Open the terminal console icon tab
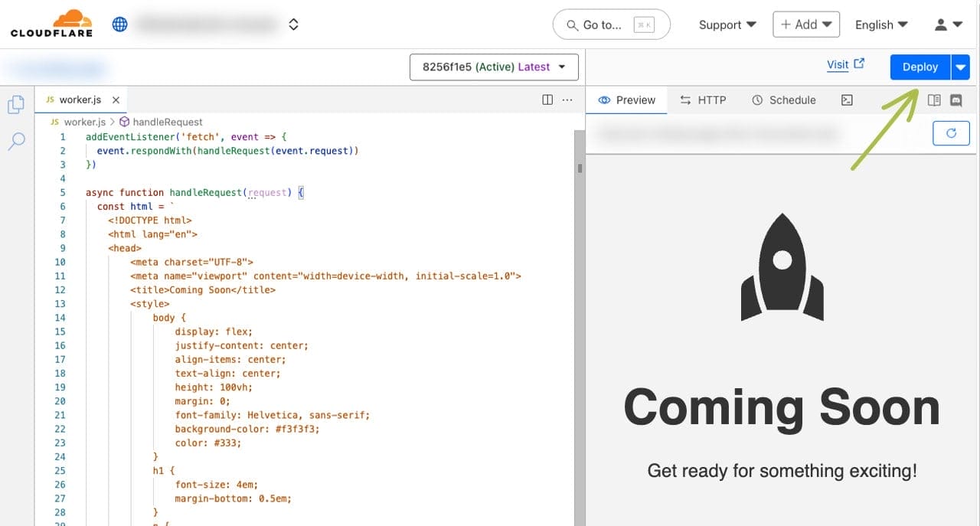 (847, 100)
